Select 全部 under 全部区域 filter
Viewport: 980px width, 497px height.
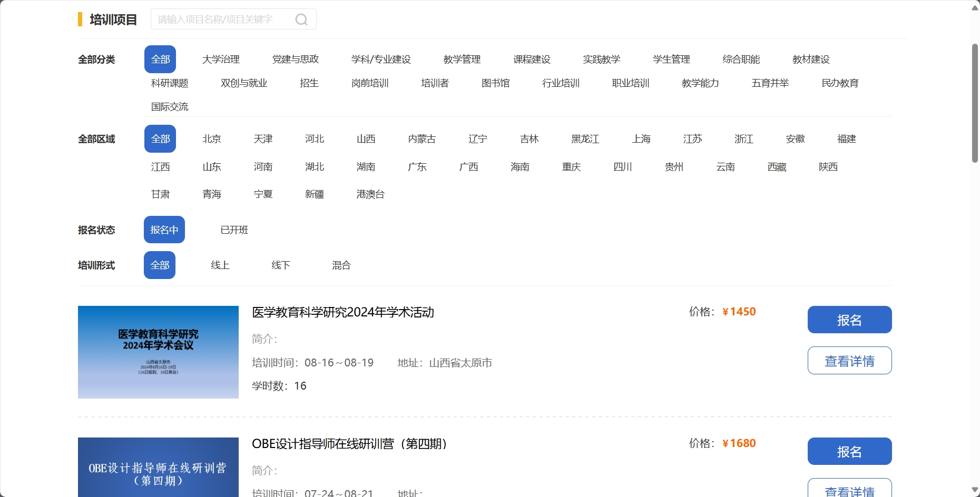160,139
